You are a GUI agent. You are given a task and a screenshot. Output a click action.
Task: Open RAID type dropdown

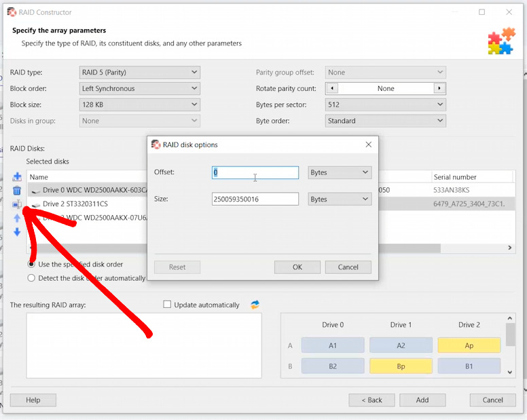point(139,72)
